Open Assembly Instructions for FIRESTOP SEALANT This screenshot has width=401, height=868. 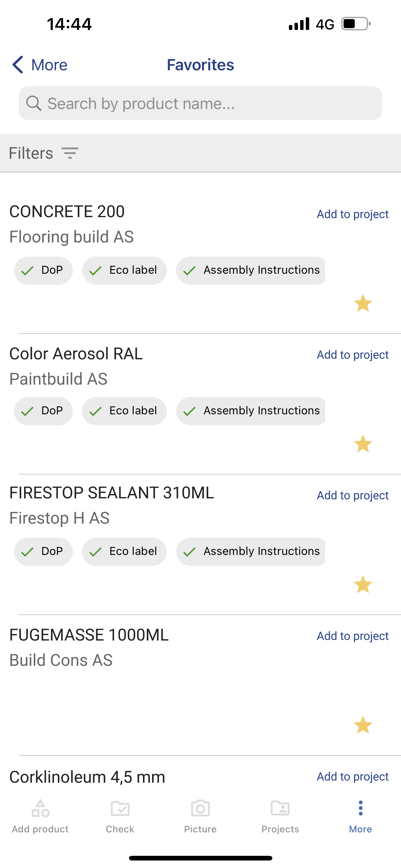(250, 551)
